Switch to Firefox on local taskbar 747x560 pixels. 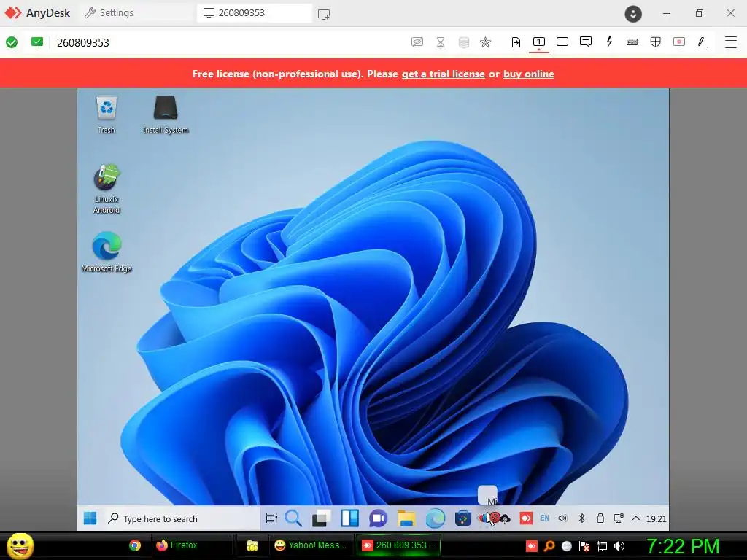(192, 545)
